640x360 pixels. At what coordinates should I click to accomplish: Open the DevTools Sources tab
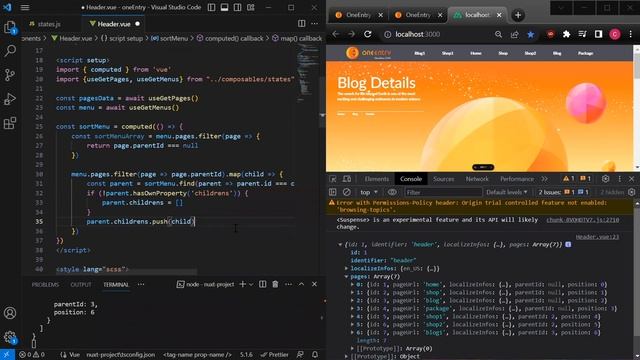pyautogui.click(x=443, y=179)
